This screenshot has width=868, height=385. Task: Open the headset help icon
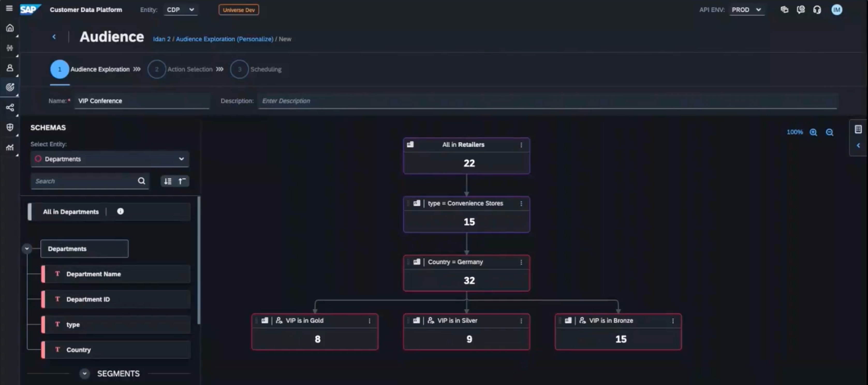point(817,10)
